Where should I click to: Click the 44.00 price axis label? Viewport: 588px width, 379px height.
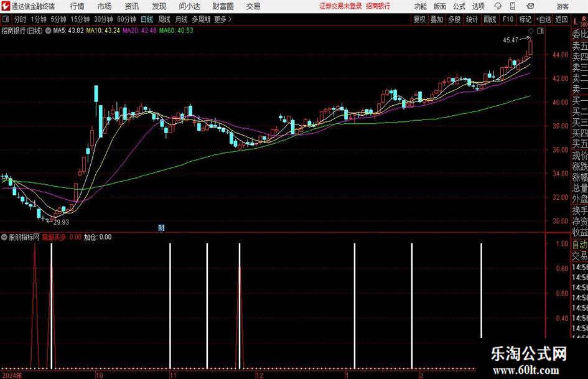560,55
